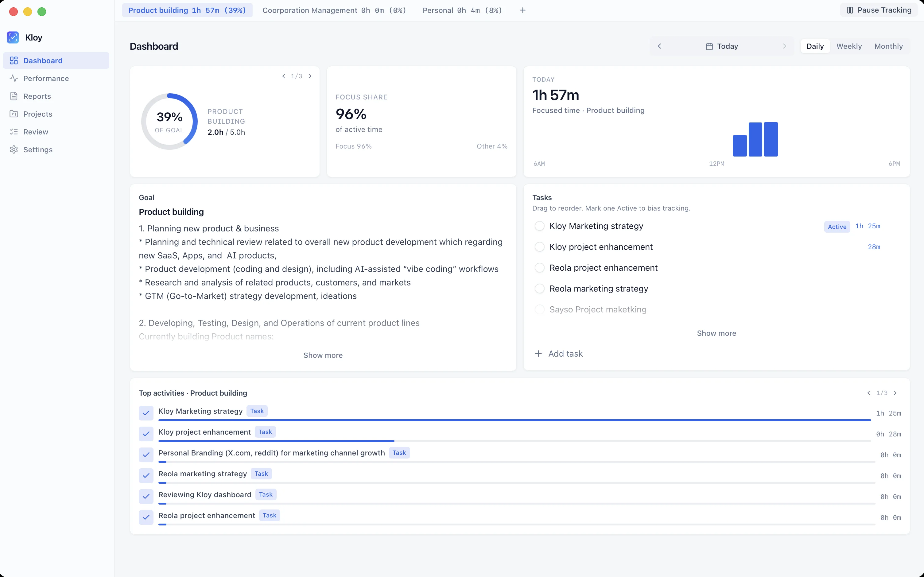Click the Product building goal title
Viewport: 924px width, 577px height.
click(x=171, y=212)
